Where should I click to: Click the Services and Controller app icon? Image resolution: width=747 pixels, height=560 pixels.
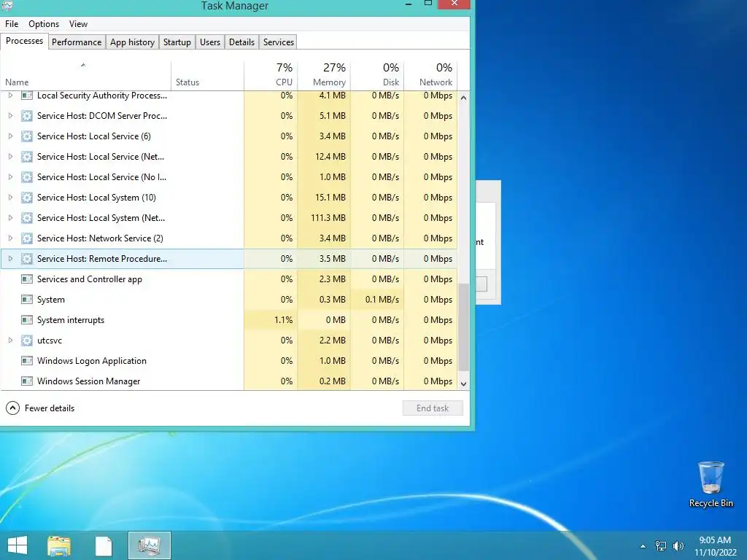pos(27,279)
